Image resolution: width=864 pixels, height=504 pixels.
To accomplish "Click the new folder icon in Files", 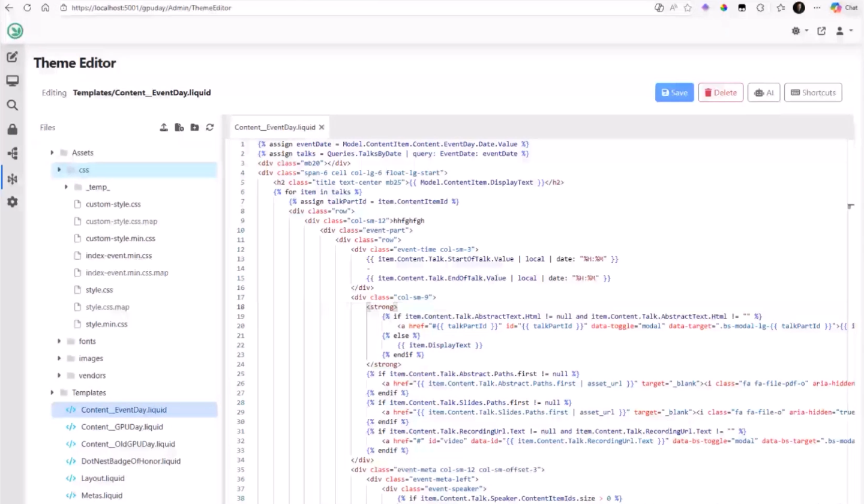I will coord(194,127).
